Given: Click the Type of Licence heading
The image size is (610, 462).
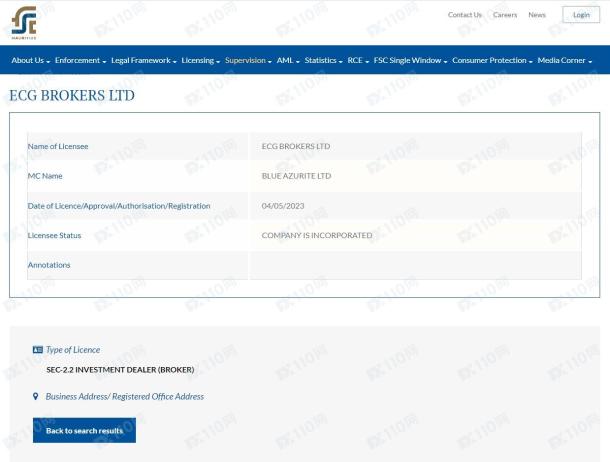Looking at the screenshot, I should 73,350.
